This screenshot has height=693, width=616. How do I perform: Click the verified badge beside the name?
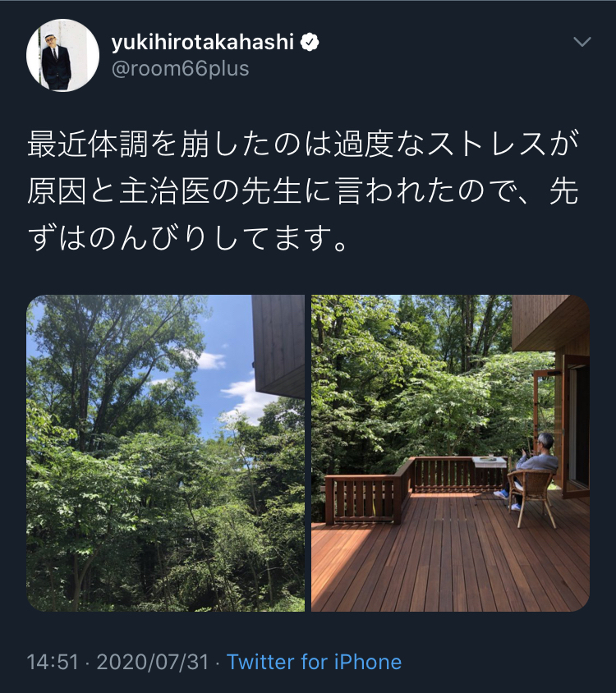point(310,43)
